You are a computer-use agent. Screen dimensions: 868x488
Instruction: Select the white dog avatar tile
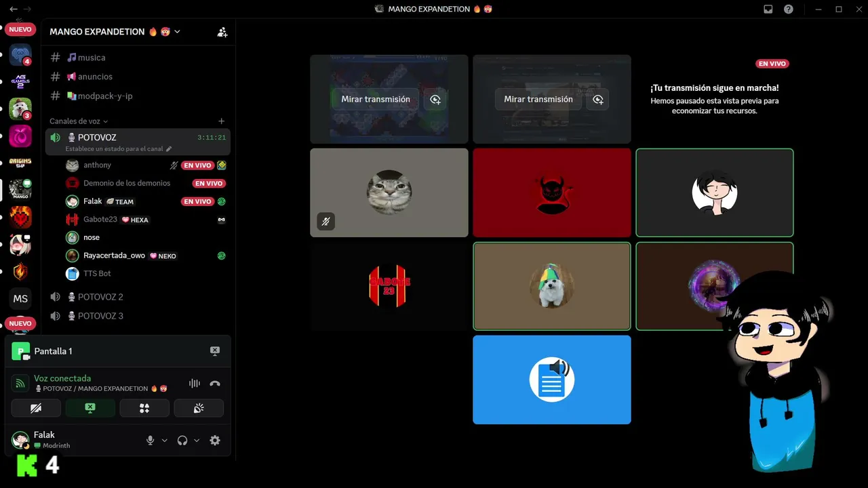click(552, 286)
